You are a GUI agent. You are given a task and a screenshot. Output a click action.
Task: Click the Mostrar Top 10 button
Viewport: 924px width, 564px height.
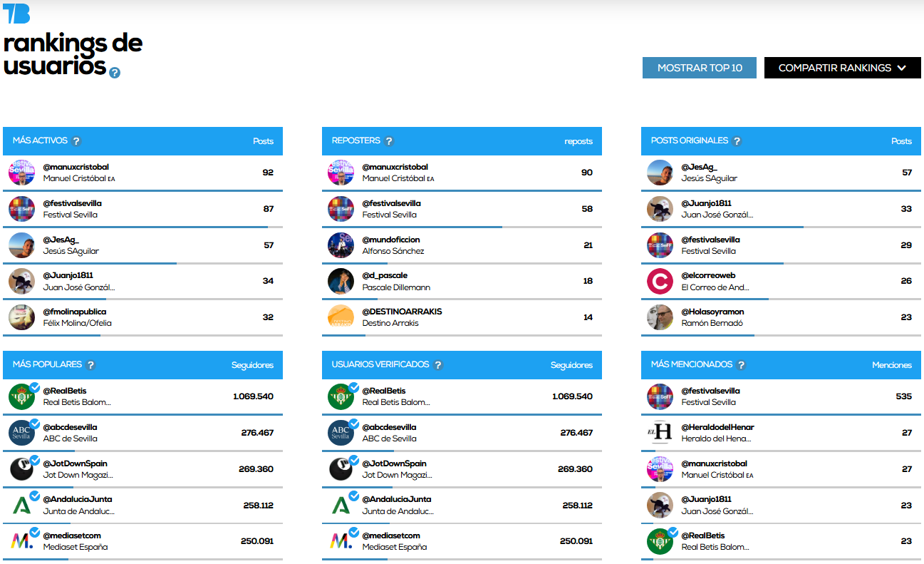coord(699,68)
